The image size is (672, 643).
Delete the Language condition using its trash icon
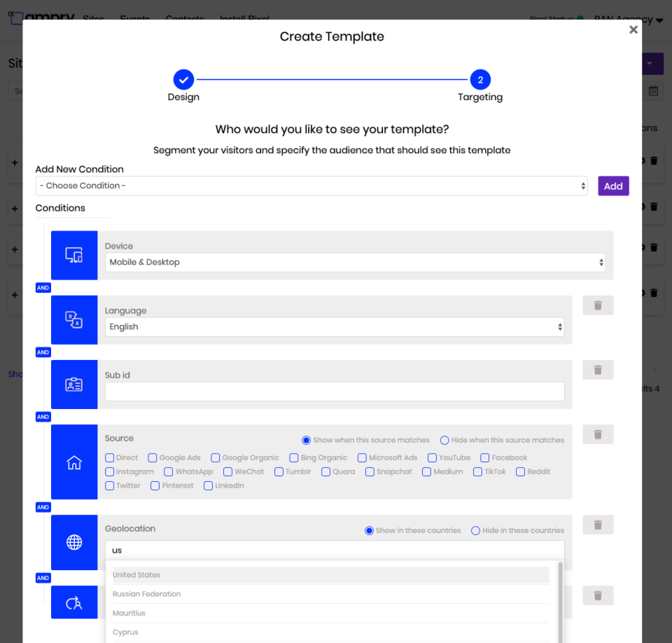coord(597,305)
